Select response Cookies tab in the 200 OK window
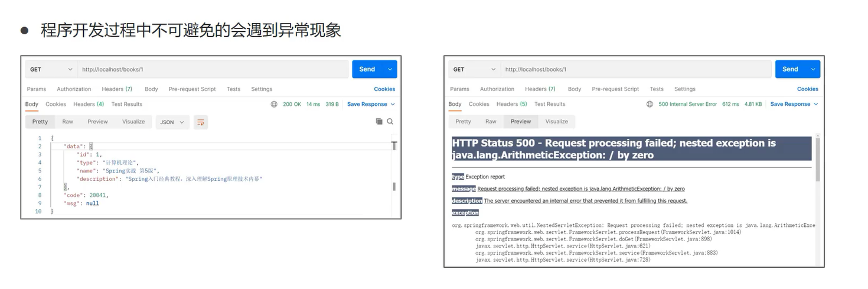The image size is (868, 289). pos(56,104)
